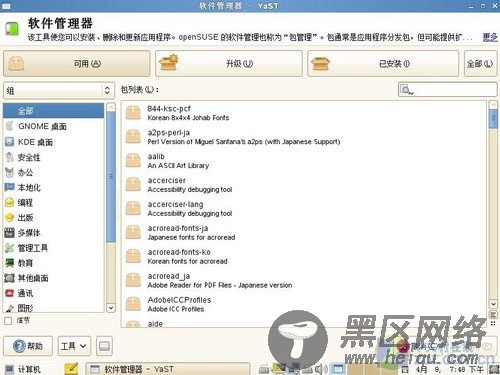Choose the 本地化 flag icon
Image resolution: width=500 pixels, height=375 pixels.
pos(9,187)
